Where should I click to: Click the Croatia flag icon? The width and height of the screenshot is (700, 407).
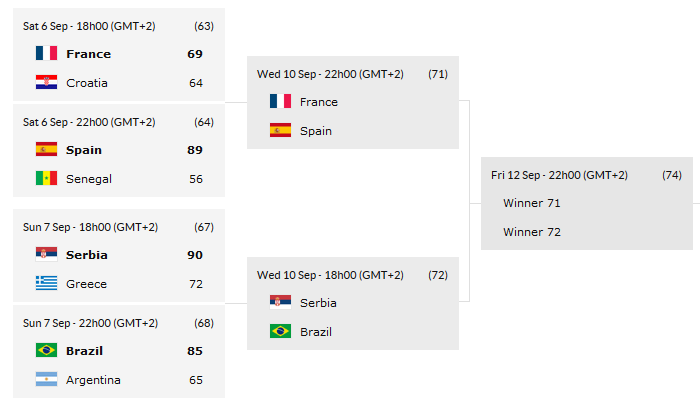coord(46,83)
